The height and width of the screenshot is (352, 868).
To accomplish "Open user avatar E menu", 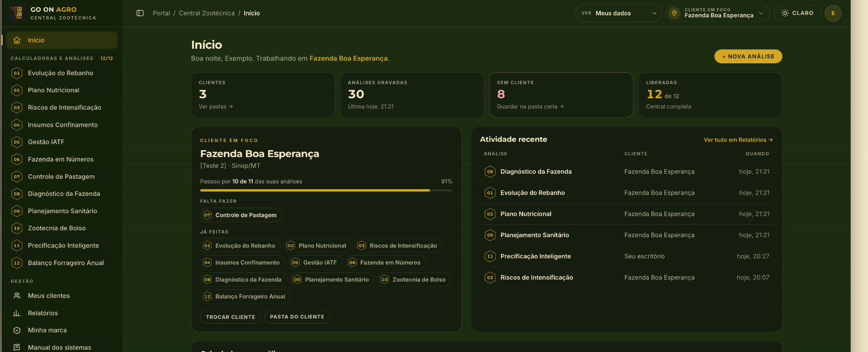I will [x=833, y=13].
